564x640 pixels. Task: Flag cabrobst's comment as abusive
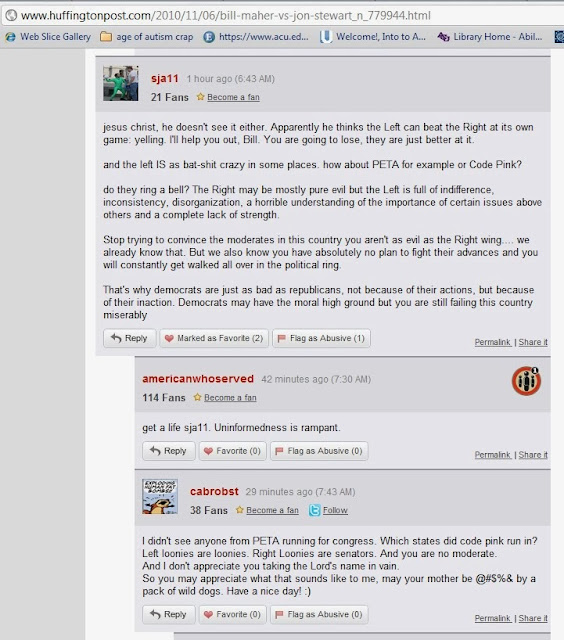[319, 614]
